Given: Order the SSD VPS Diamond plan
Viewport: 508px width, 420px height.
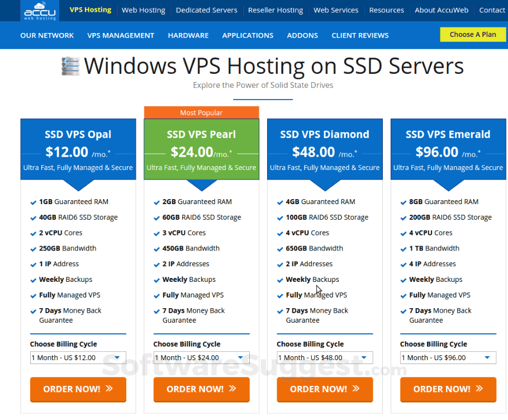Looking at the screenshot, I should 325,390.
